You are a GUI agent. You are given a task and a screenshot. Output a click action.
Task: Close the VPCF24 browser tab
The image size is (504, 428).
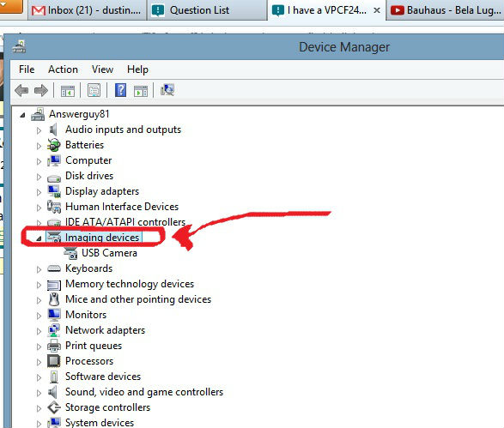(x=377, y=10)
